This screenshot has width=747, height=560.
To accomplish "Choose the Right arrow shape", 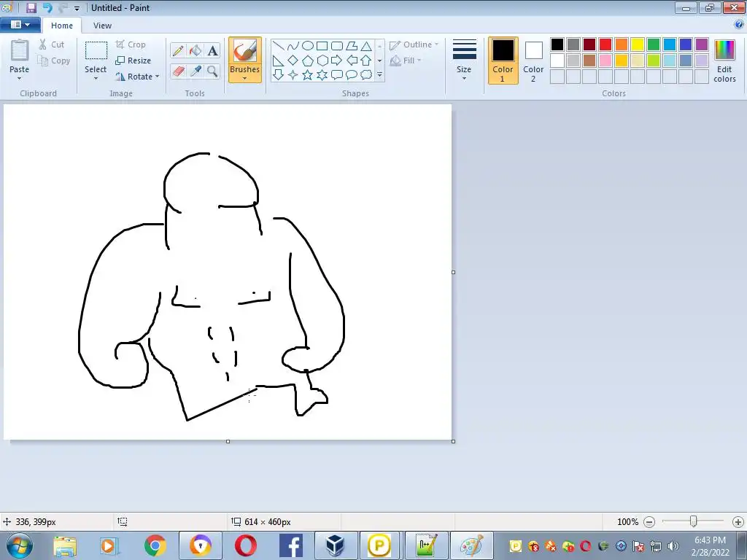I will point(337,61).
